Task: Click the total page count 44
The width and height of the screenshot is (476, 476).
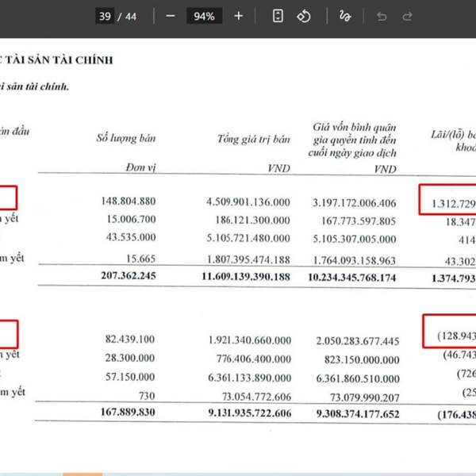Action: coord(131,16)
